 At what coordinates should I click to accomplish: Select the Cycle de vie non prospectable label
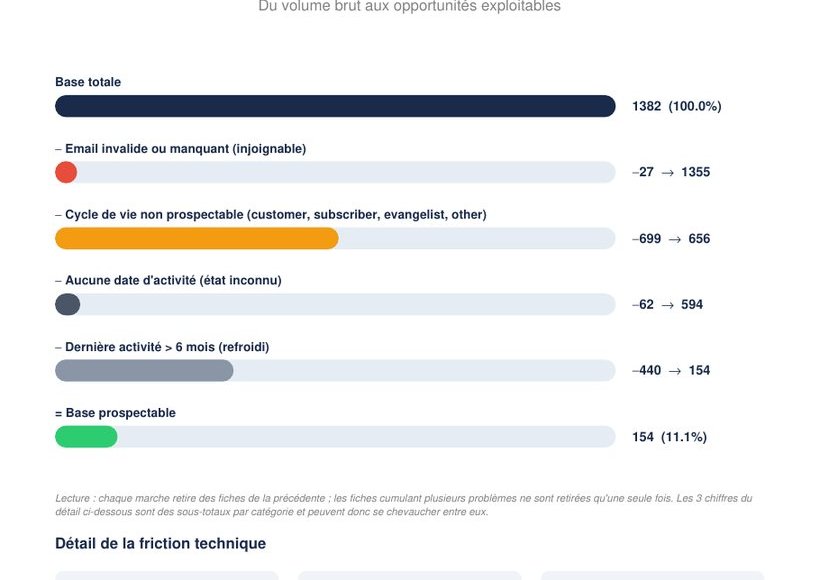coord(271,214)
